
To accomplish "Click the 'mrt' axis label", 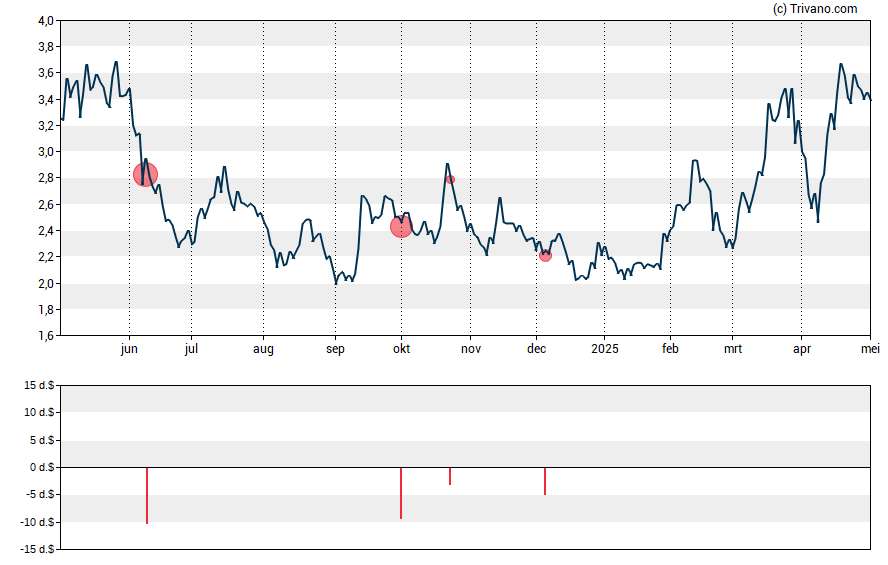I will pyautogui.click(x=733, y=349).
